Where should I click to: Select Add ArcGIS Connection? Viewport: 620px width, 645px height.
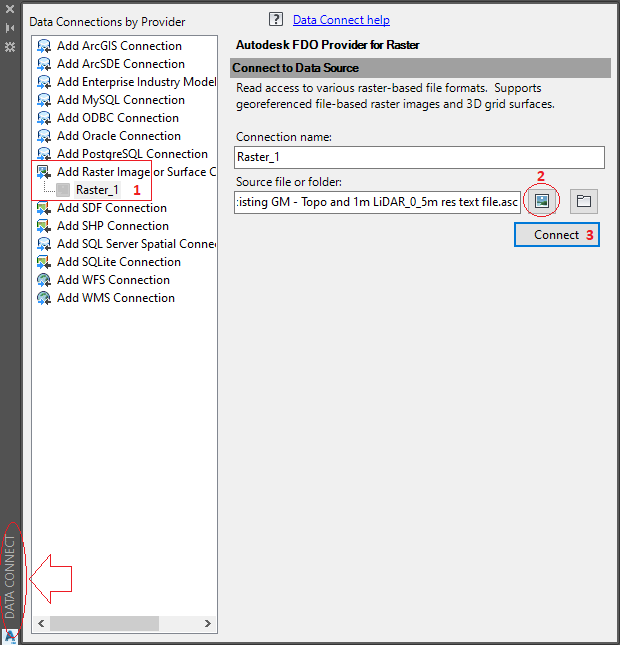point(119,46)
